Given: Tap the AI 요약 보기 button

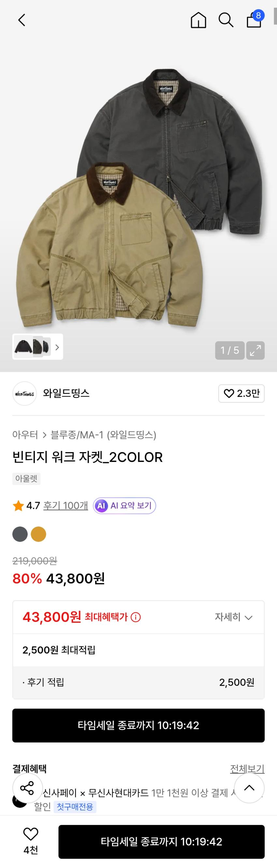Looking at the screenshot, I should tap(124, 505).
